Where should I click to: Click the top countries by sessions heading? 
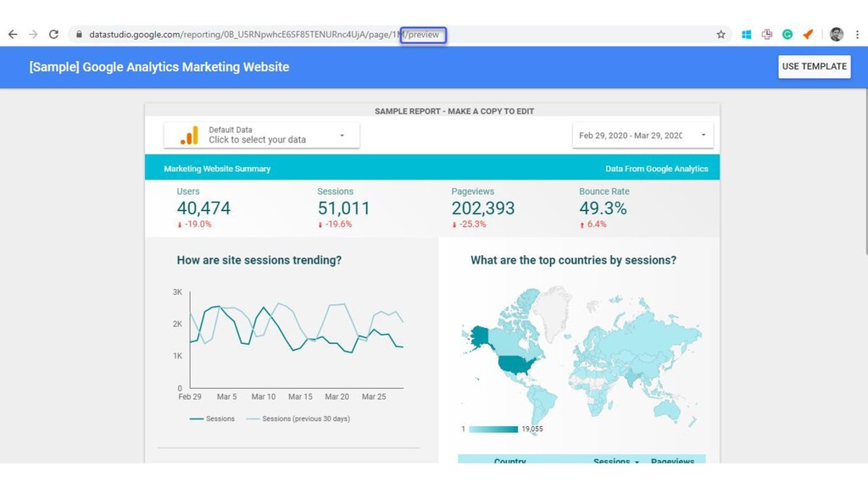point(574,260)
